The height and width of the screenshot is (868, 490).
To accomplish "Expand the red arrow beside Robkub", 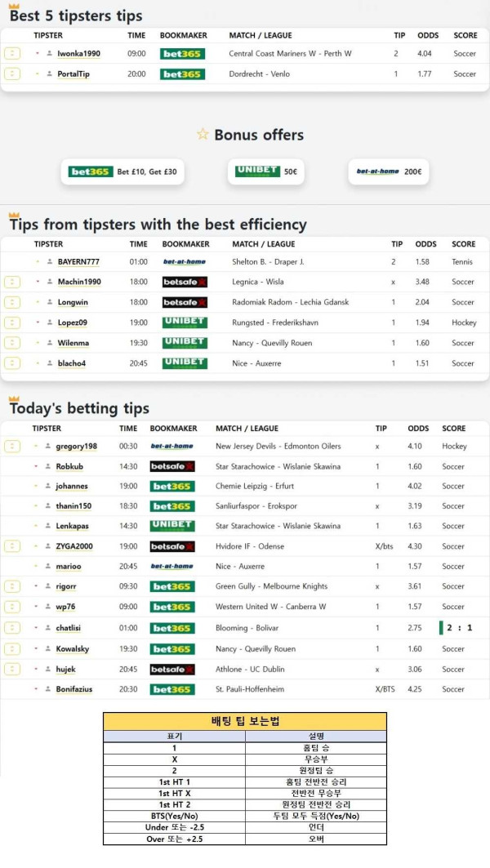I will point(36,466).
